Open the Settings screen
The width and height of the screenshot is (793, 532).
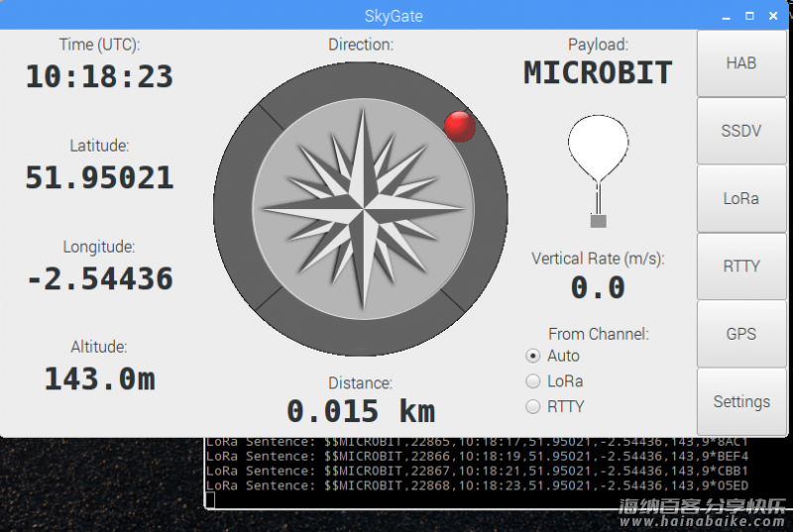pyautogui.click(x=741, y=401)
